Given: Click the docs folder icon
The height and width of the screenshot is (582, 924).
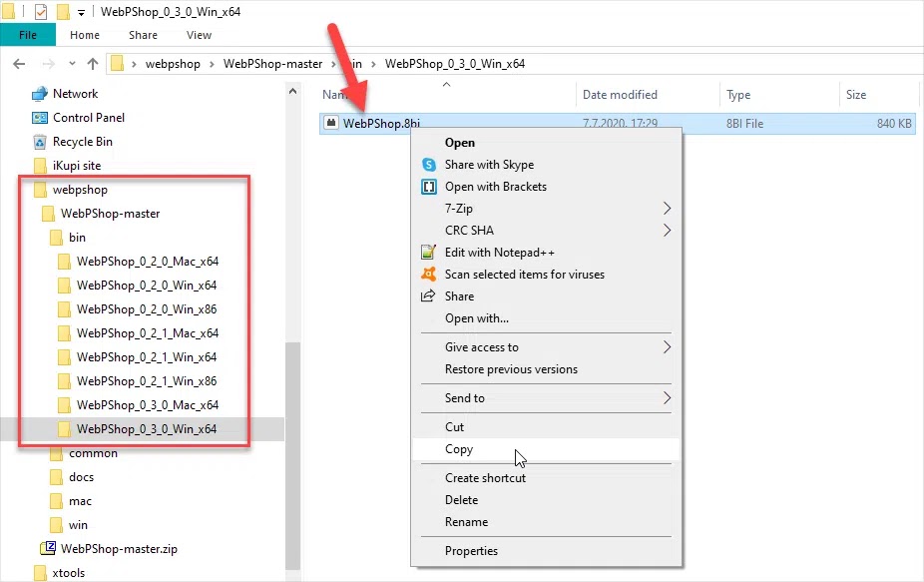Looking at the screenshot, I should pos(57,477).
